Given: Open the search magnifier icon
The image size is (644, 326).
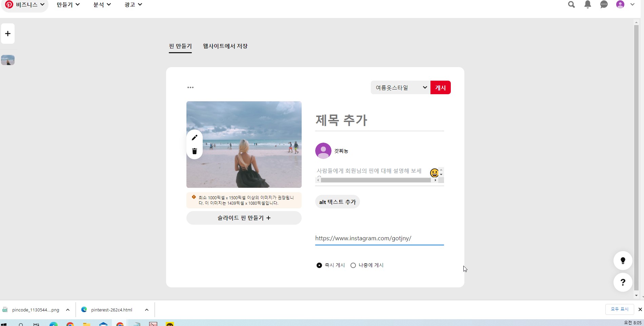Looking at the screenshot, I should [571, 4].
